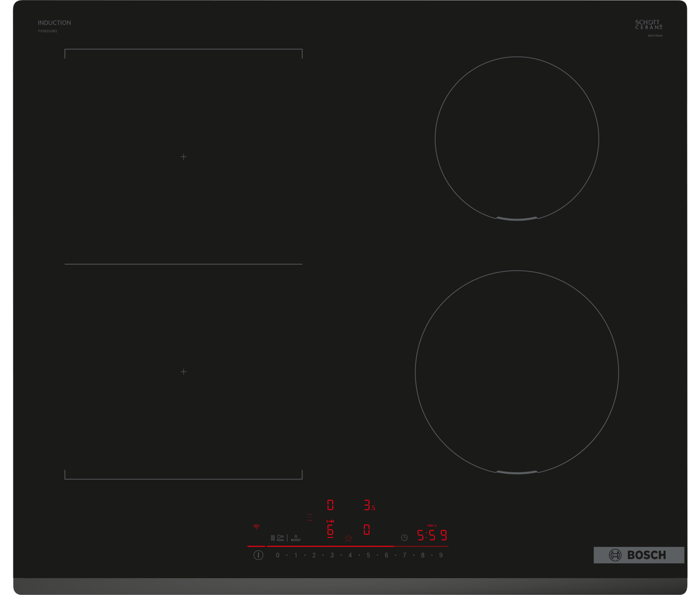Image resolution: width=700 pixels, height=595 pixels.
Task: Tap the pause icon on control panel
Action: tap(273, 538)
